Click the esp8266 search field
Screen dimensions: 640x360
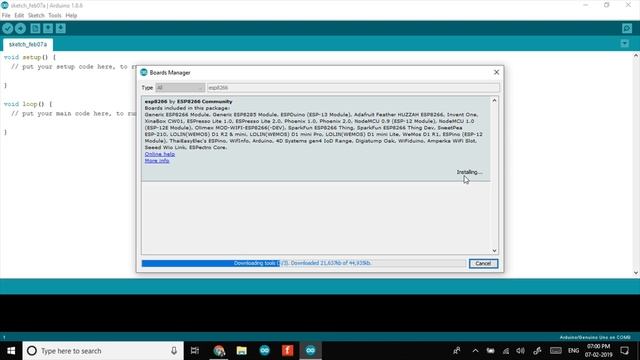[x=353, y=88]
